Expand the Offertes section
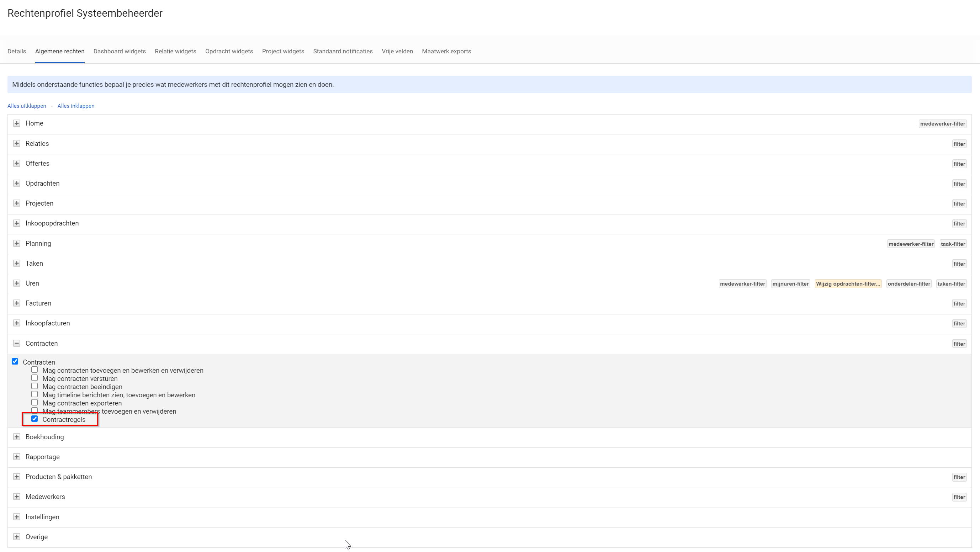 click(16, 163)
